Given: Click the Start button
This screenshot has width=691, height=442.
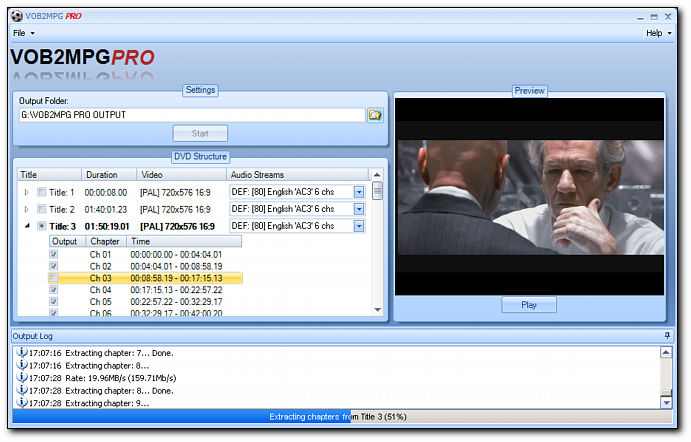Looking at the screenshot, I should (200, 133).
